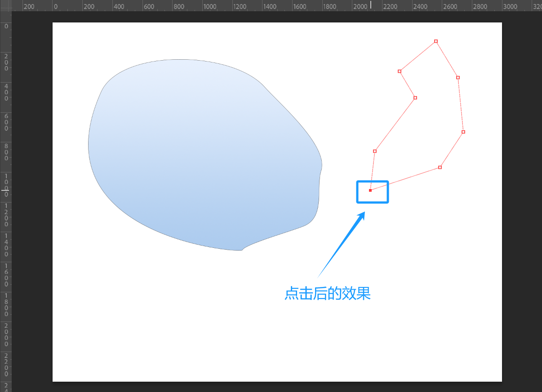Click the 600 mark on vertical ruler
The width and height of the screenshot is (542, 392).
(x=6, y=122)
